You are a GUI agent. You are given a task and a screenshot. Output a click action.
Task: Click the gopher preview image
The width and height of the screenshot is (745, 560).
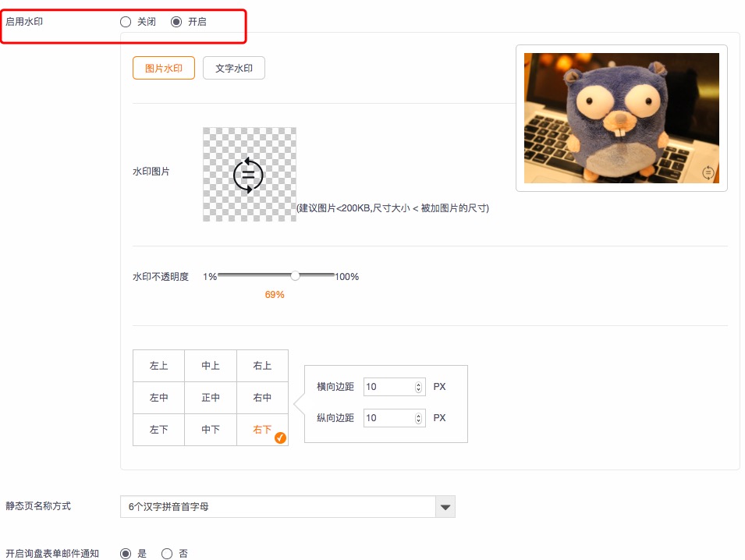622,118
